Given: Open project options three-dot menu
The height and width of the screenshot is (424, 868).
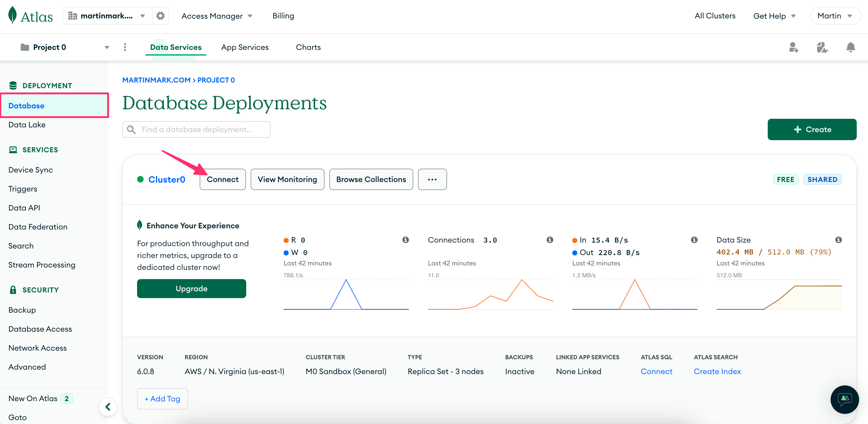Looking at the screenshot, I should point(125,47).
